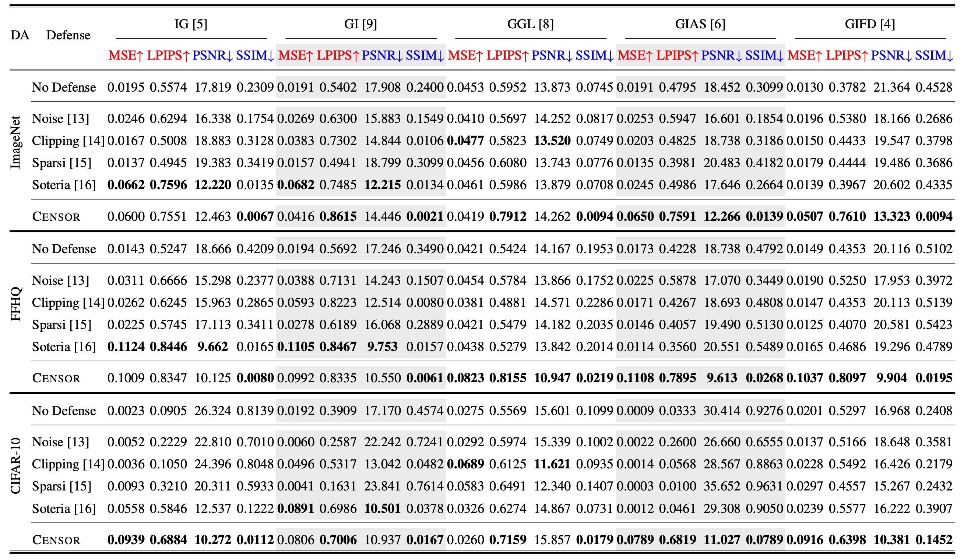Select the value 21.364
The height and width of the screenshot is (560, 964).
891,88
